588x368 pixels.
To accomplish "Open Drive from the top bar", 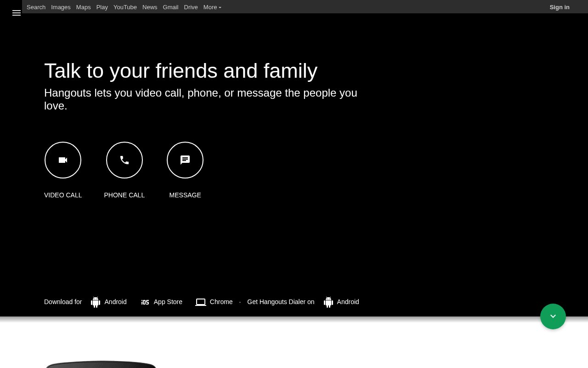I will point(191,7).
